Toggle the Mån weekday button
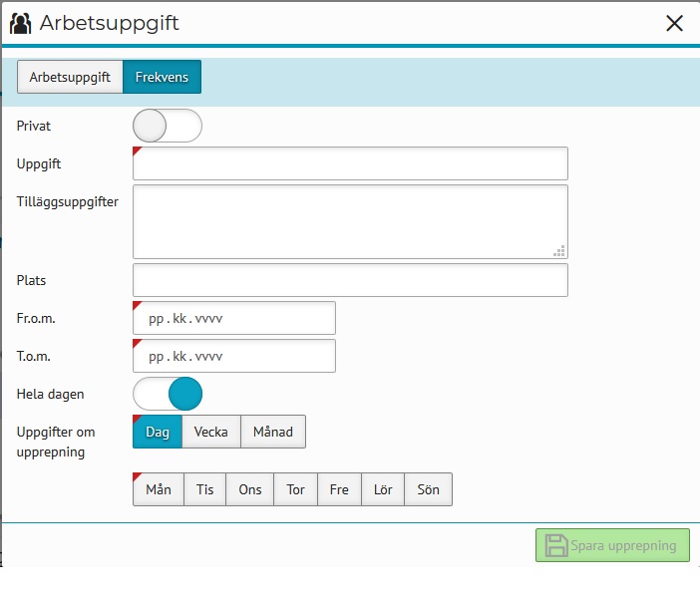 (x=159, y=489)
